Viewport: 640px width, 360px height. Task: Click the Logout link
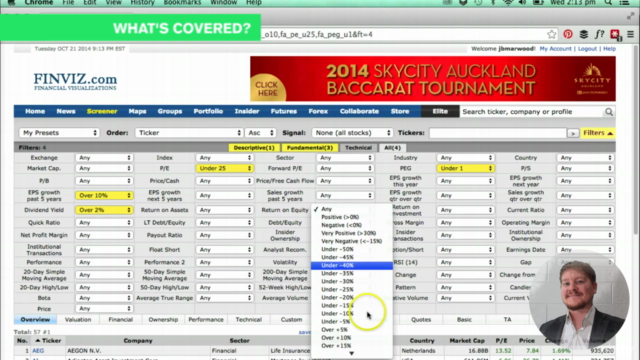587,49
